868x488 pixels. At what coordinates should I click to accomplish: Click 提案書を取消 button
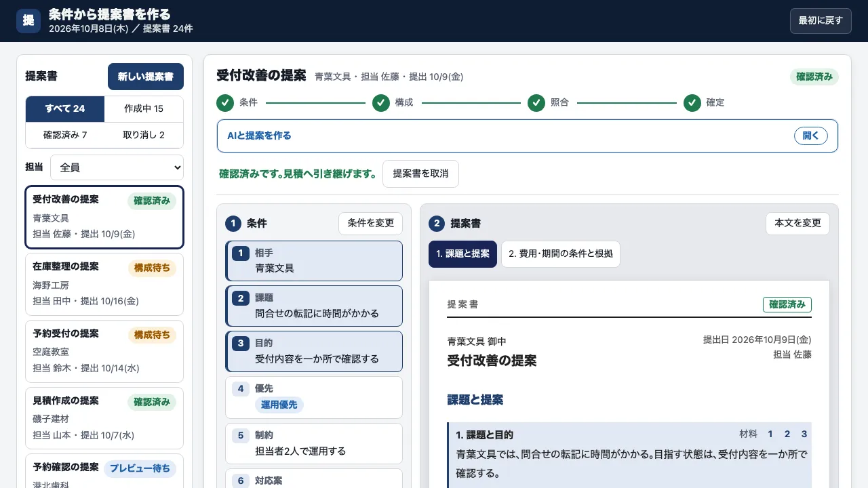[420, 174]
